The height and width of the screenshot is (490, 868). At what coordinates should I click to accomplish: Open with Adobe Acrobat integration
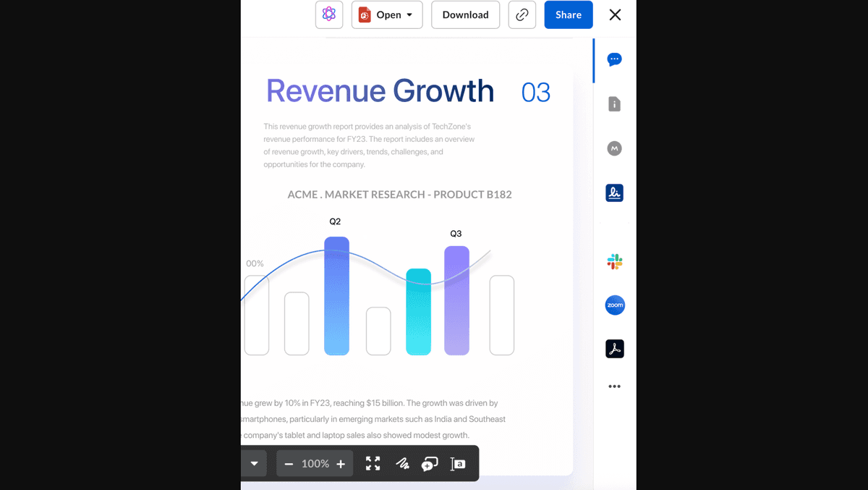click(x=614, y=349)
